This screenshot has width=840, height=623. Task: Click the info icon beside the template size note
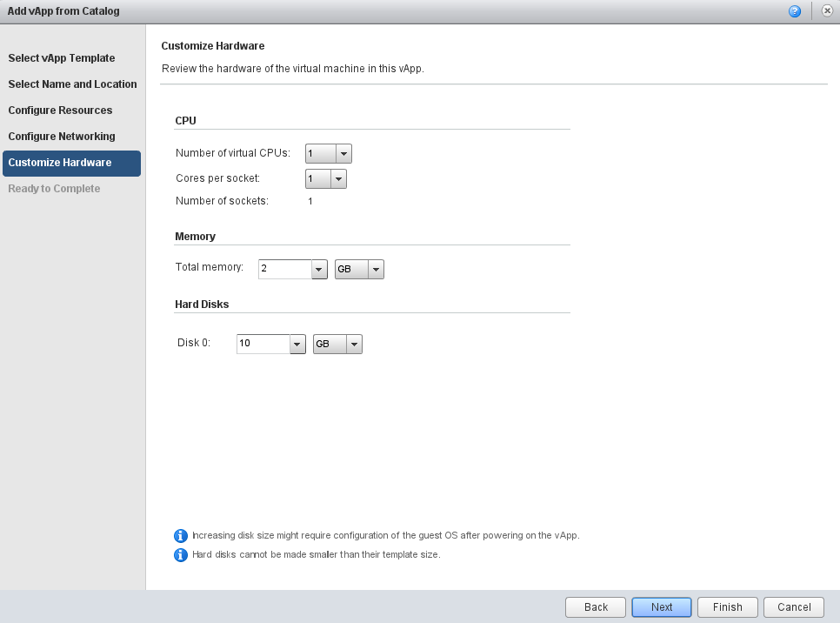point(181,554)
